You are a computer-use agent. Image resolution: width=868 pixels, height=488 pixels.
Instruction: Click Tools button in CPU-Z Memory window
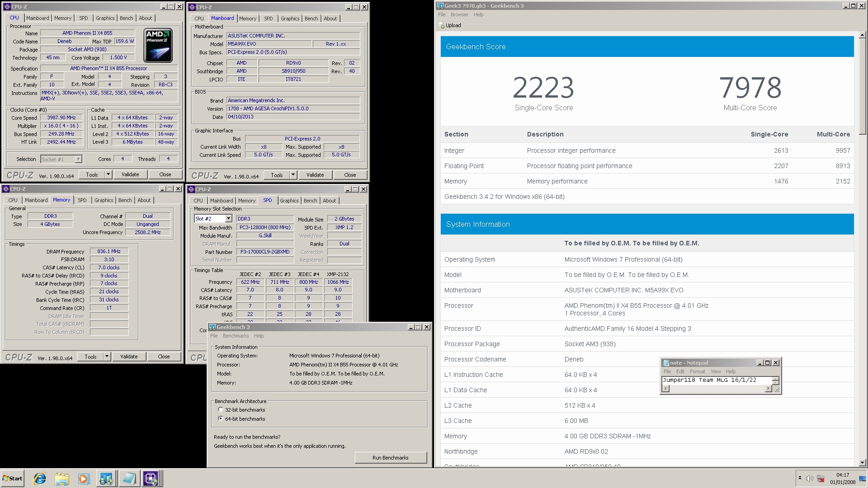[90, 357]
